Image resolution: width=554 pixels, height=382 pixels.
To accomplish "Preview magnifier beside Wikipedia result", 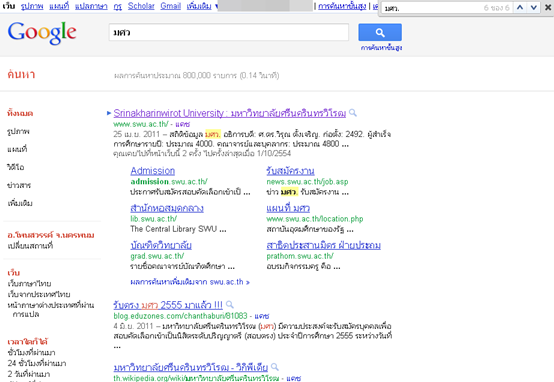I will tap(275, 367).
